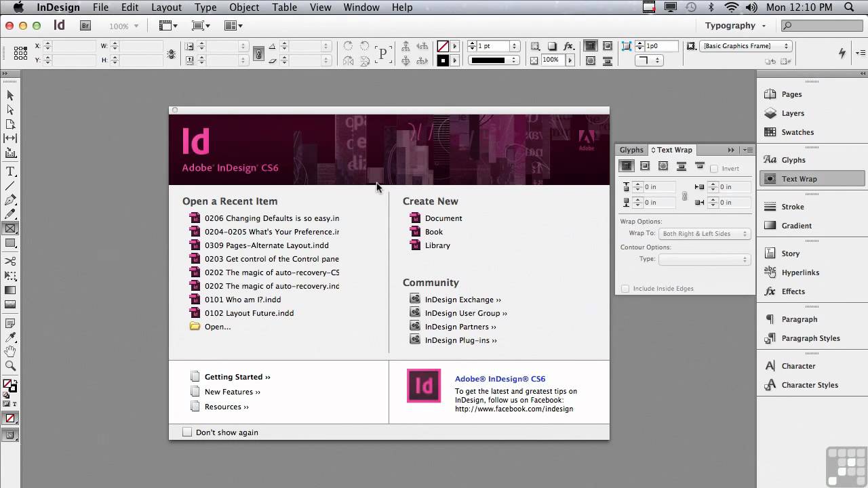Click the stroke color swatch in control panel
Image resolution: width=868 pixels, height=488 pixels.
(443, 60)
